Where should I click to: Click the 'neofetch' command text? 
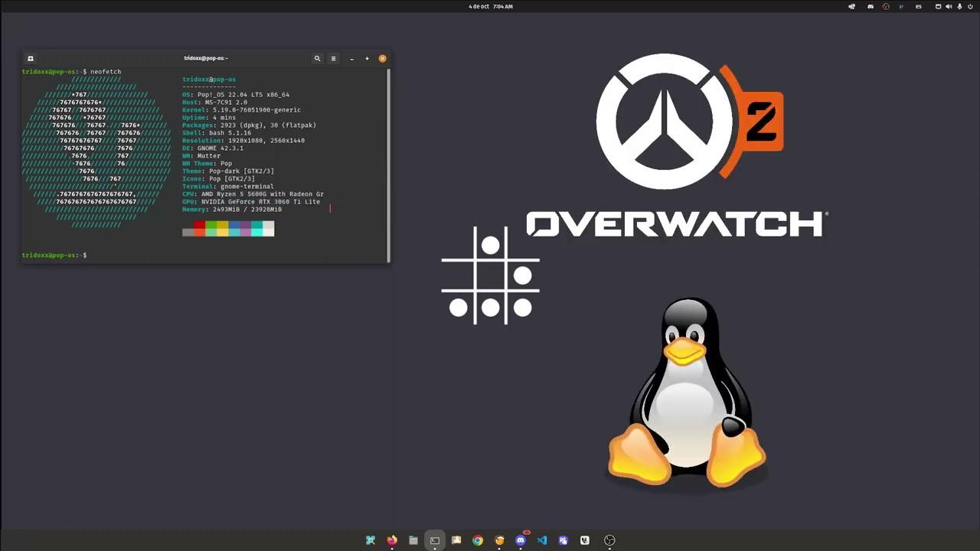106,72
